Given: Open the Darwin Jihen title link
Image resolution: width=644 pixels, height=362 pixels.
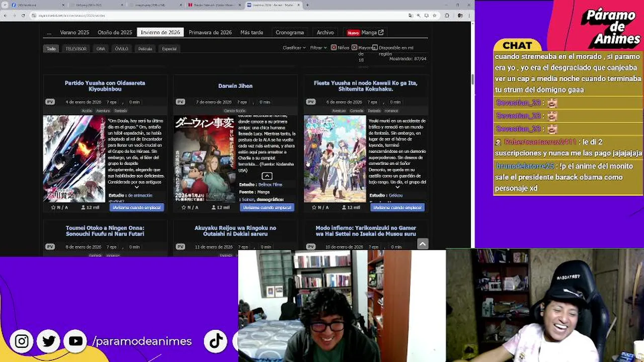Looking at the screenshot, I should 235,86.
